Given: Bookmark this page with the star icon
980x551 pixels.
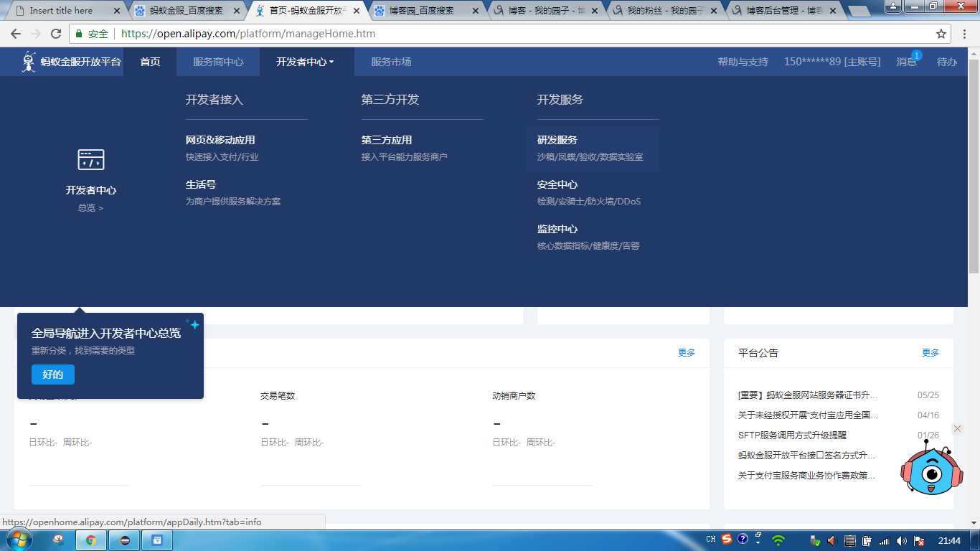Looking at the screenshot, I should (941, 34).
